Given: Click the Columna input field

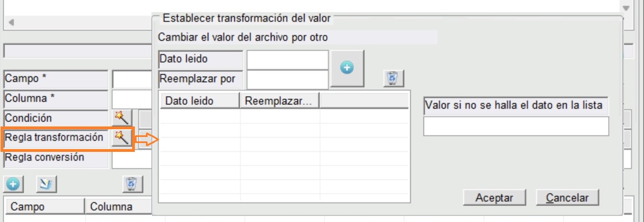Looking at the screenshot, I should (132, 99).
